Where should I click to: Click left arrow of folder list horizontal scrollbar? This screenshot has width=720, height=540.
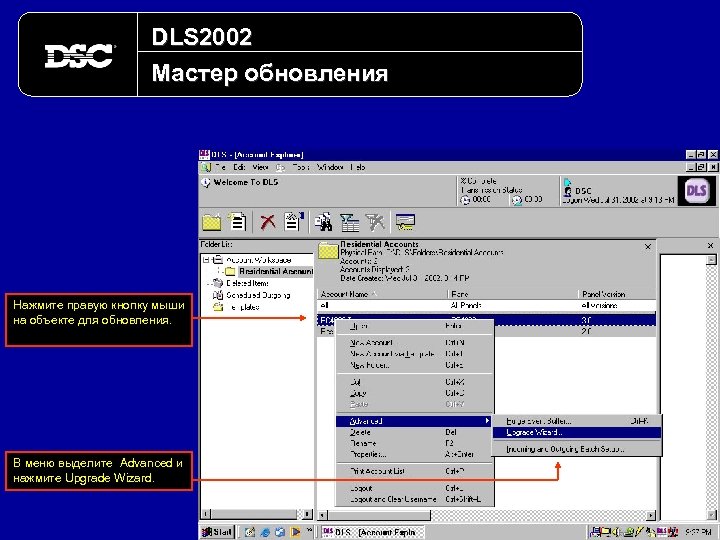206,514
